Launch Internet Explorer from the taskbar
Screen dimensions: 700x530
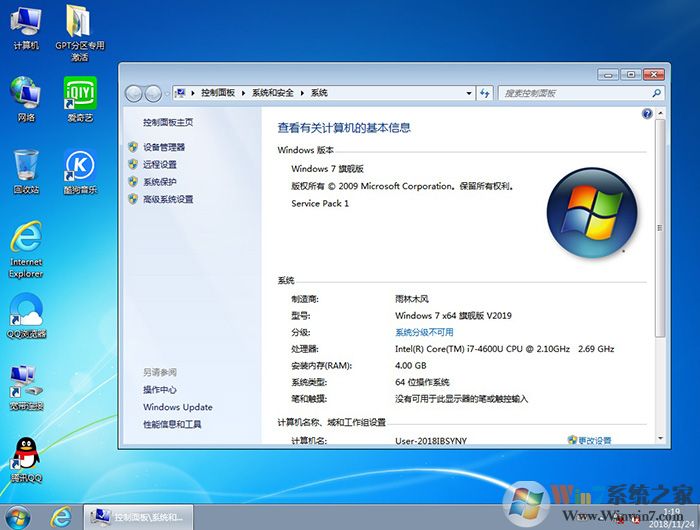click(61, 517)
